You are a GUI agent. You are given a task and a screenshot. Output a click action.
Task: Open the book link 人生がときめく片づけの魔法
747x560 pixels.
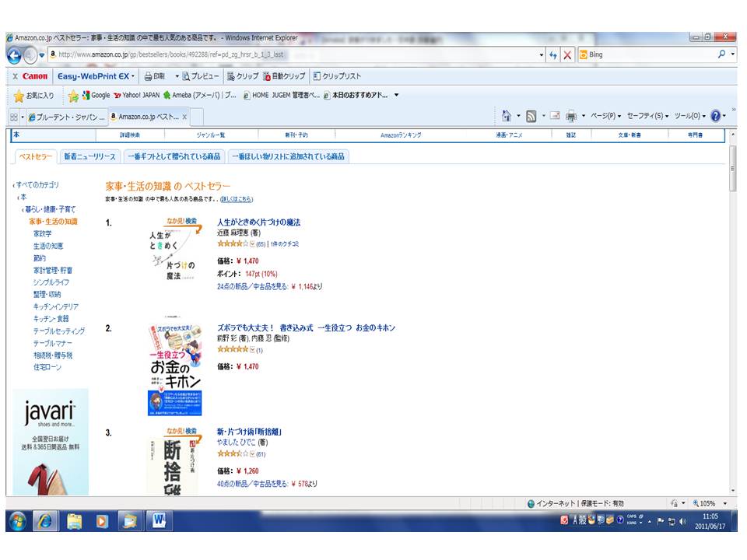[258, 222]
